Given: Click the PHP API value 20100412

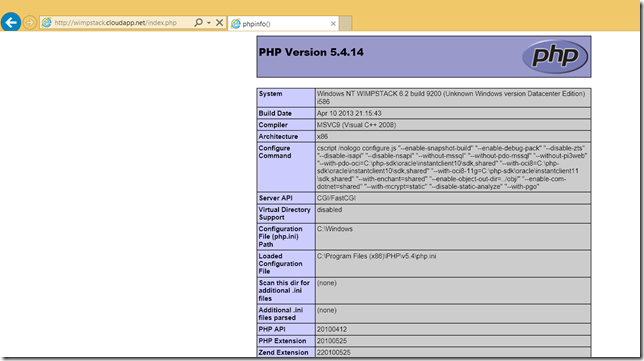Looking at the screenshot, I should 332,329.
